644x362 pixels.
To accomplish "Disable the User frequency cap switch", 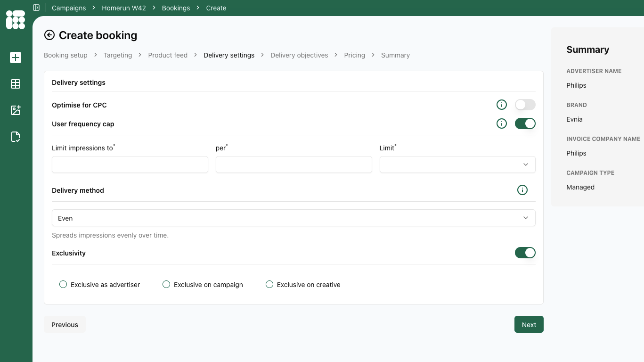I will [525, 123].
